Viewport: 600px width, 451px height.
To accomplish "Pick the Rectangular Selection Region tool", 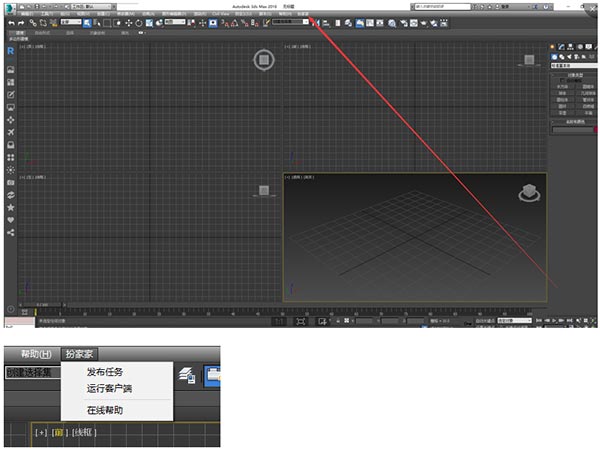I will click(107, 23).
